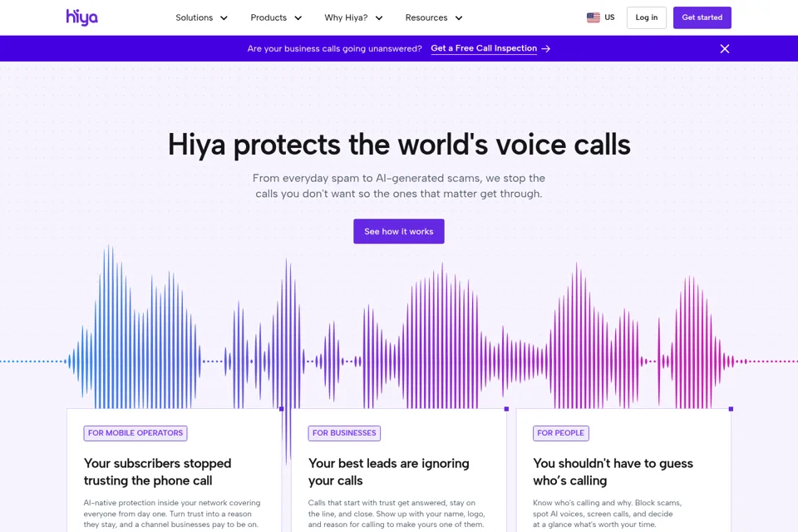Viewport: 798px width, 532px height.
Task: Click the banner question about unanswered calls
Action: [x=334, y=49]
